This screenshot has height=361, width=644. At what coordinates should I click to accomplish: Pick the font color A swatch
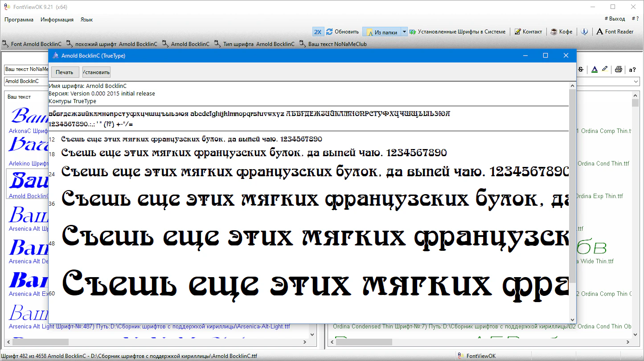pyautogui.click(x=594, y=69)
